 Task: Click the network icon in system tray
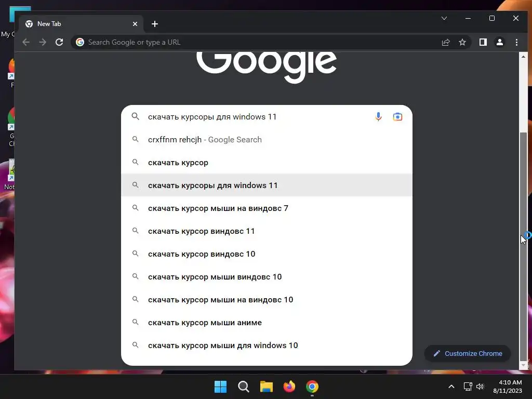coord(468,387)
